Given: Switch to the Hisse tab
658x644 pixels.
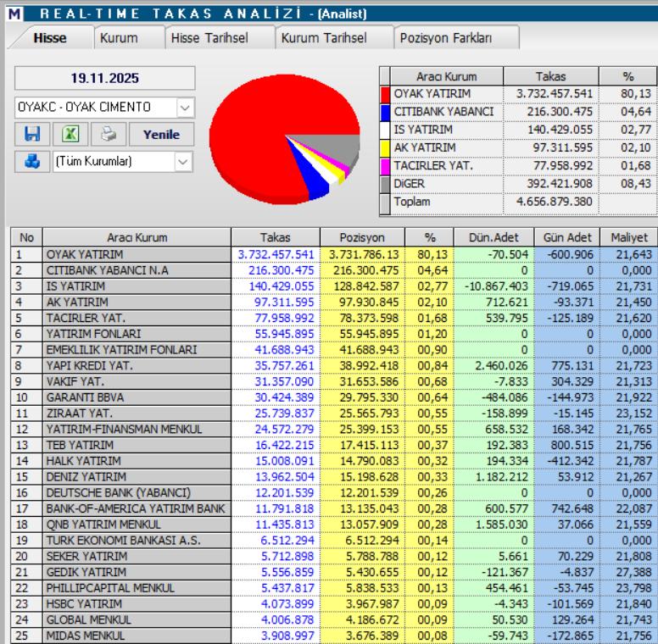Looking at the screenshot, I should tap(50, 38).
